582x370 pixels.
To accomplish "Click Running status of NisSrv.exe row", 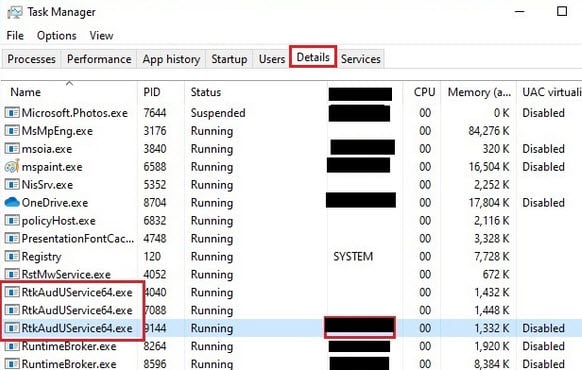I will [x=212, y=185].
